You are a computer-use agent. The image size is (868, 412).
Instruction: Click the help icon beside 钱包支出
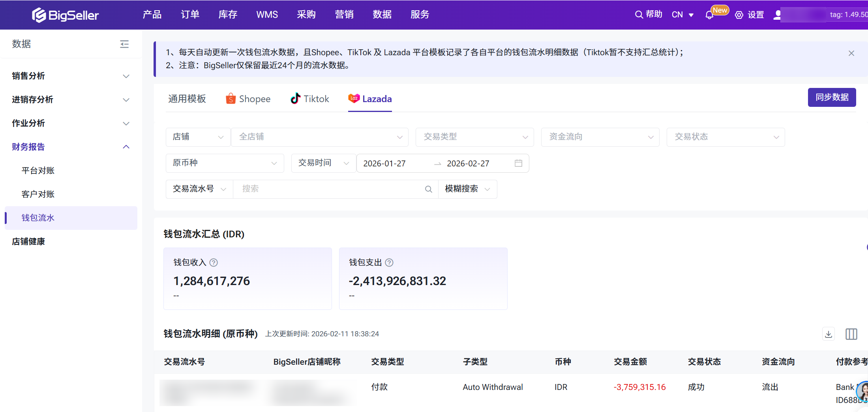389,263
